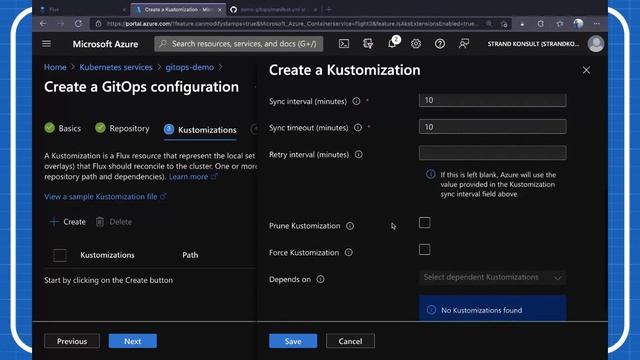Click the browser profile icon
The image size is (640, 360).
(x=578, y=24)
